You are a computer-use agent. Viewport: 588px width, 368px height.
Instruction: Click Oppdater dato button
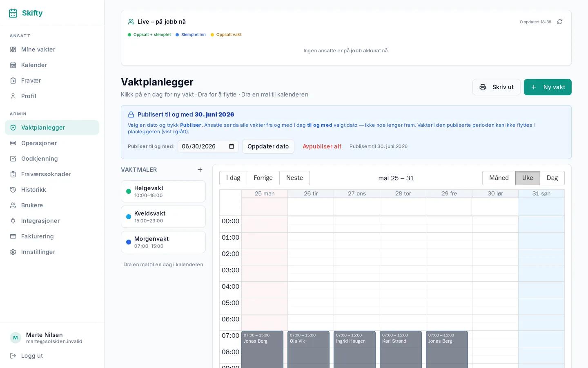click(x=268, y=146)
